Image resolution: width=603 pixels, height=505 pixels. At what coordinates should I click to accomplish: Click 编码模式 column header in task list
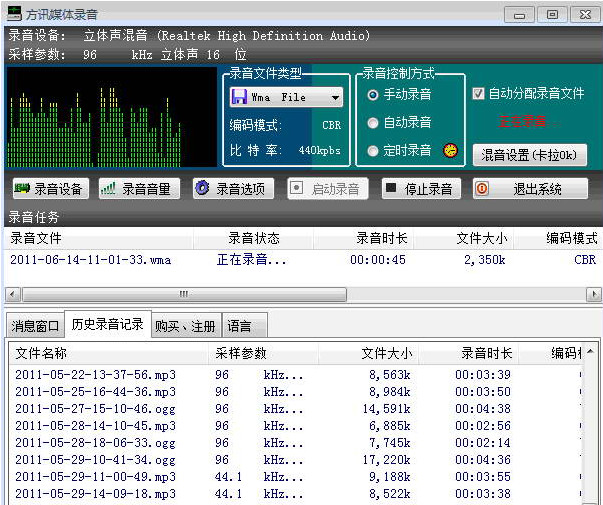click(x=558, y=238)
